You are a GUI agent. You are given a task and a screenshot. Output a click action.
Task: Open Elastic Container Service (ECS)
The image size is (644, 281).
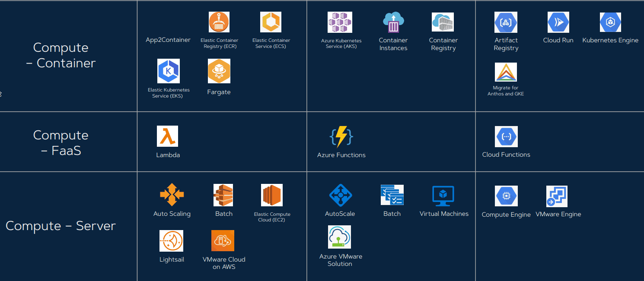[271, 22]
